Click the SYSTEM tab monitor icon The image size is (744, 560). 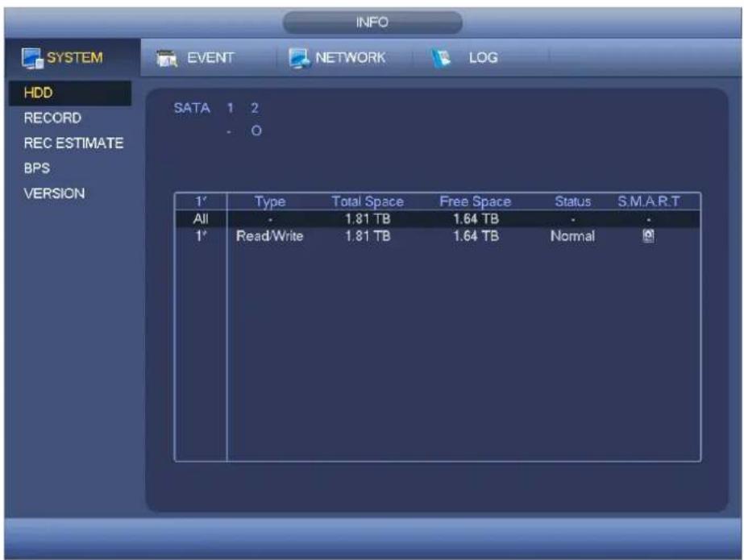[32, 58]
